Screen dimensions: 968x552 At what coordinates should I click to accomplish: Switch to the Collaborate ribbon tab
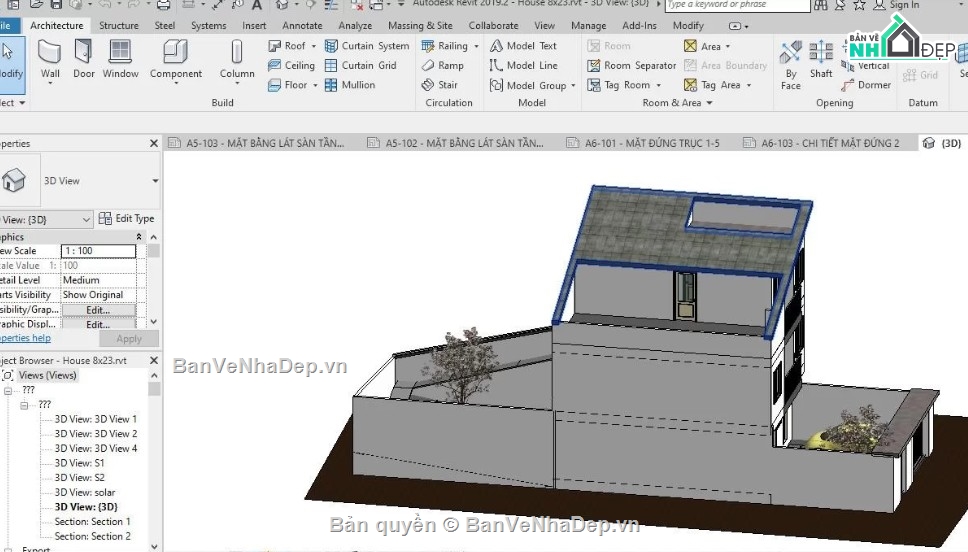[493, 25]
